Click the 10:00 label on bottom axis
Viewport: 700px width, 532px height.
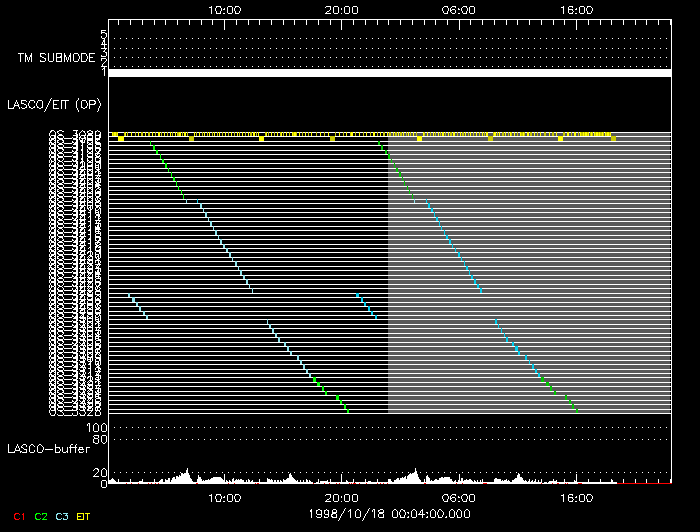click(x=224, y=497)
